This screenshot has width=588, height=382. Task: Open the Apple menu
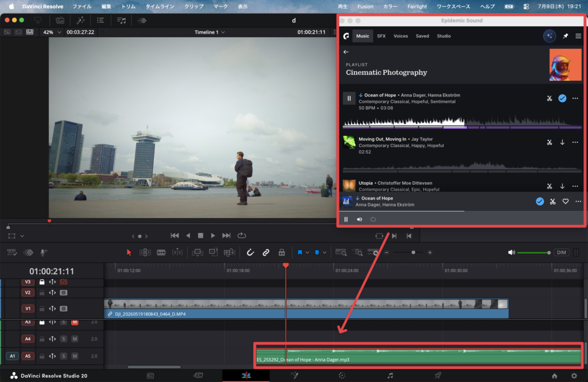coord(11,6)
